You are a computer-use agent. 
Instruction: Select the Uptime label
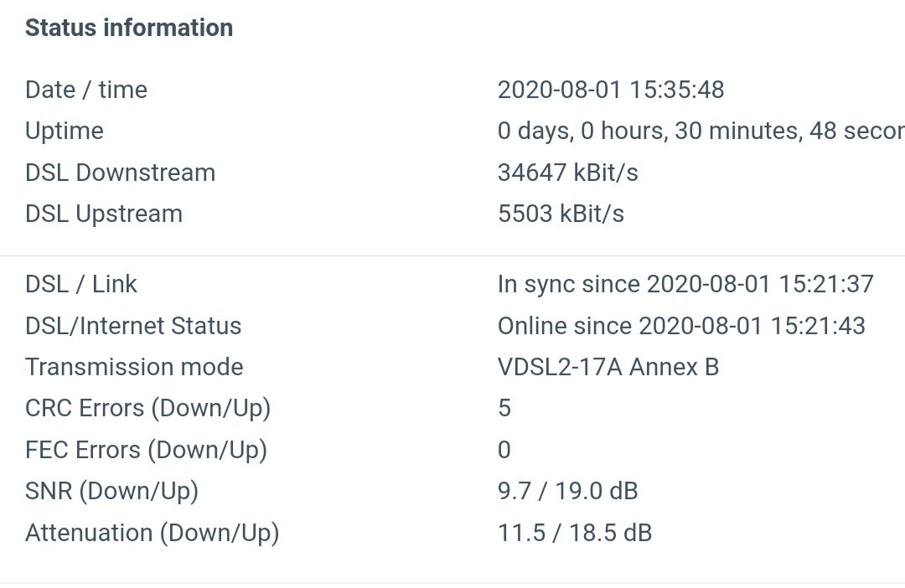65,132
